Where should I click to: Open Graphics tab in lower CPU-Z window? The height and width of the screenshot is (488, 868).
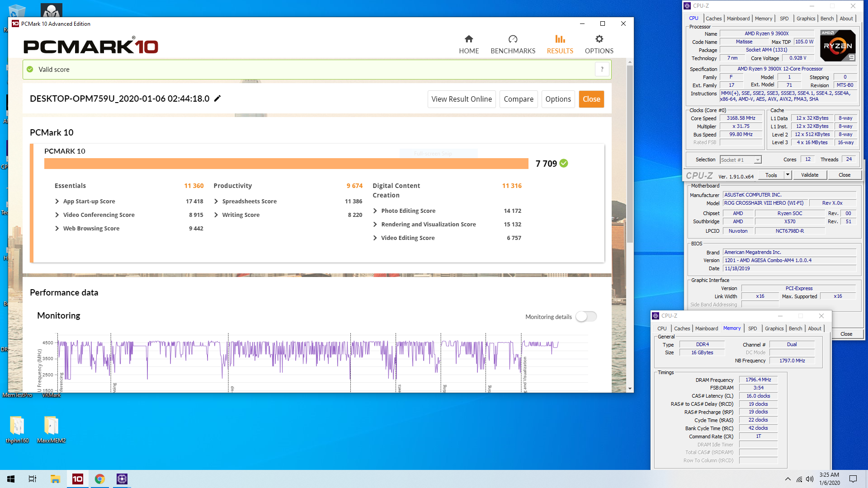[x=774, y=328]
